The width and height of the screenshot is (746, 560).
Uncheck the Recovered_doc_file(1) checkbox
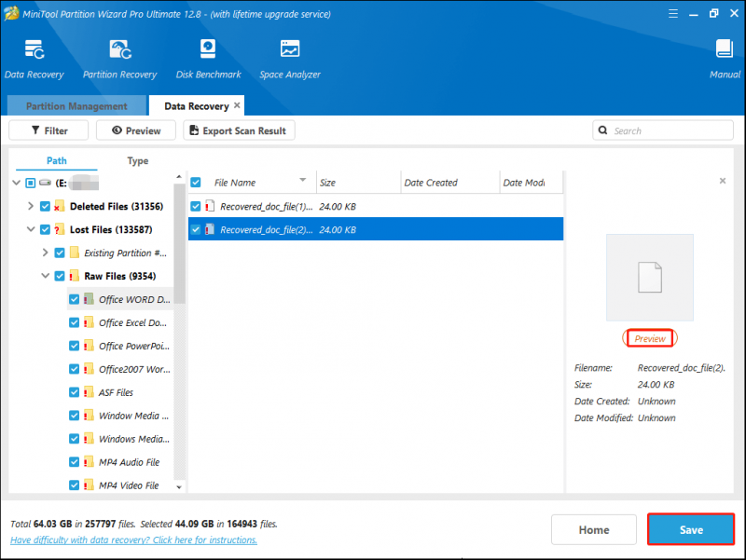(196, 206)
